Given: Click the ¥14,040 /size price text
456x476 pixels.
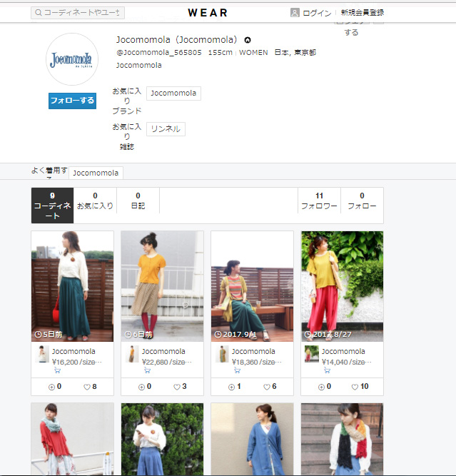Looking at the screenshot, I should pyautogui.click(x=346, y=362).
